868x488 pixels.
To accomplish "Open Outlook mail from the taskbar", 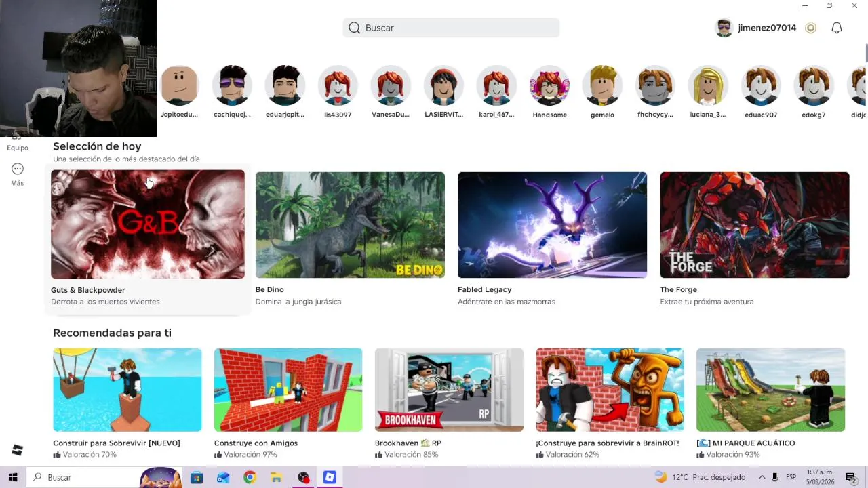I will pos(223,477).
